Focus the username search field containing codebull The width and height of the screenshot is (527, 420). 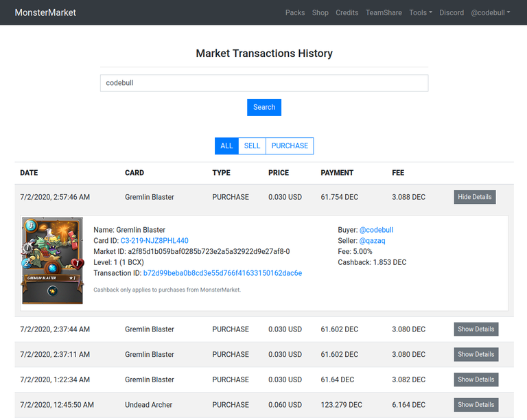click(x=264, y=83)
